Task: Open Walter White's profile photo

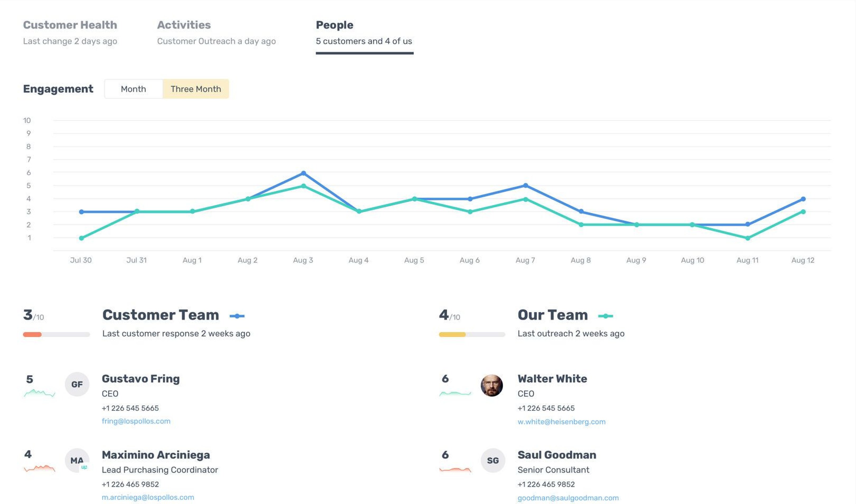Action: pos(492,385)
